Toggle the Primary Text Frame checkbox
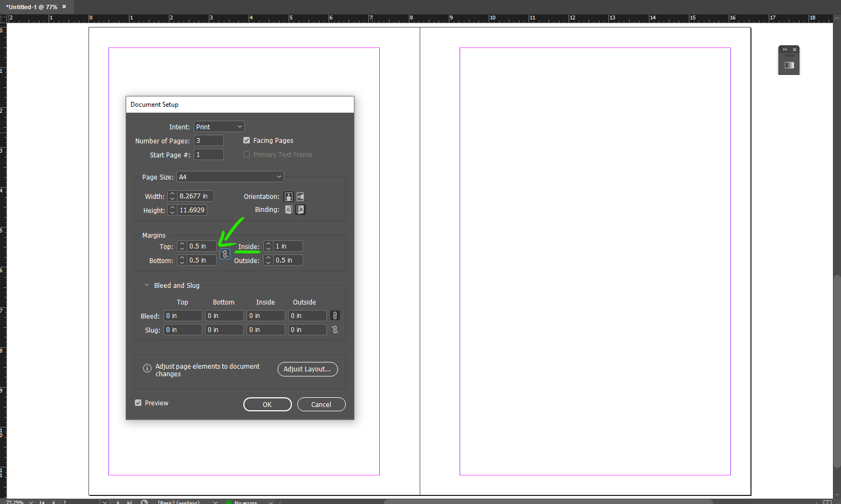 click(247, 155)
